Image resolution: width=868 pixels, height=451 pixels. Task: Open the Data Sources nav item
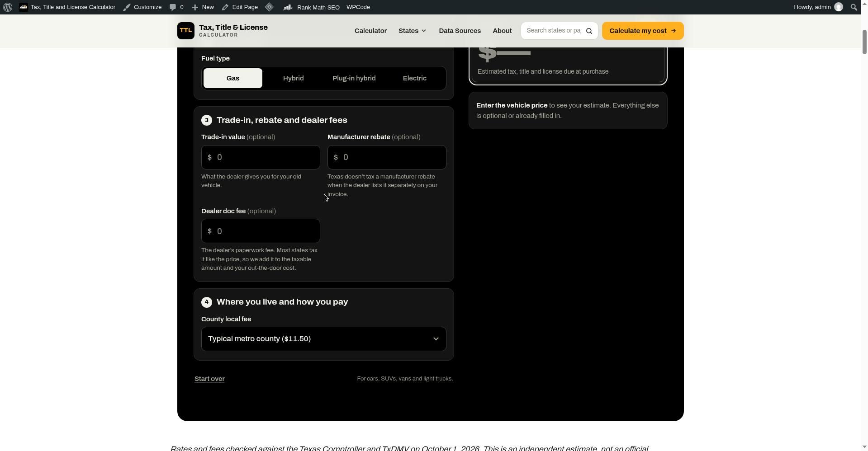pos(460,31)
